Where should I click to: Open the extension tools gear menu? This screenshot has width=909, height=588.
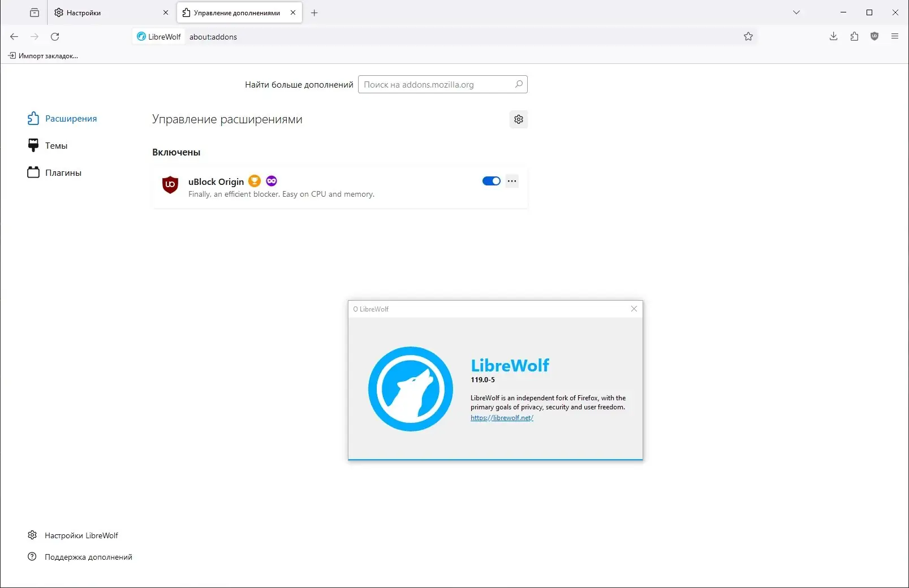519,119
